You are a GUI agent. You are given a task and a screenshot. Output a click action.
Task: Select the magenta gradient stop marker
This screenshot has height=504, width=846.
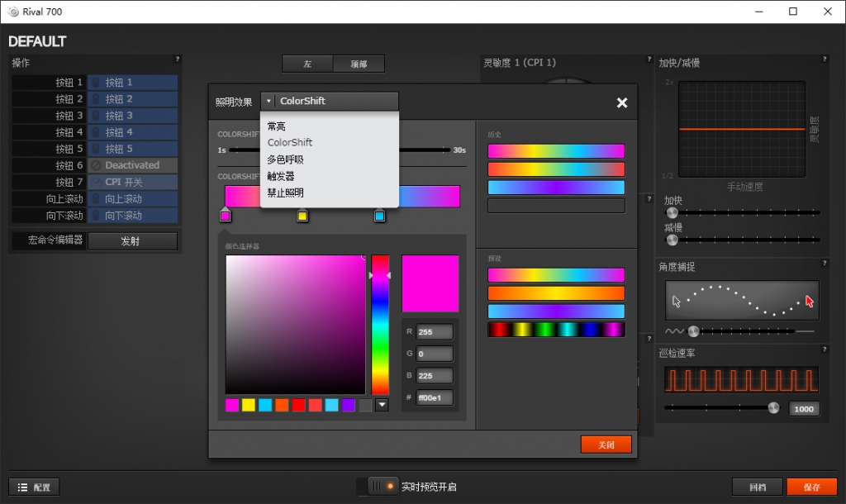pyautogui.click(x=225, y=216)
